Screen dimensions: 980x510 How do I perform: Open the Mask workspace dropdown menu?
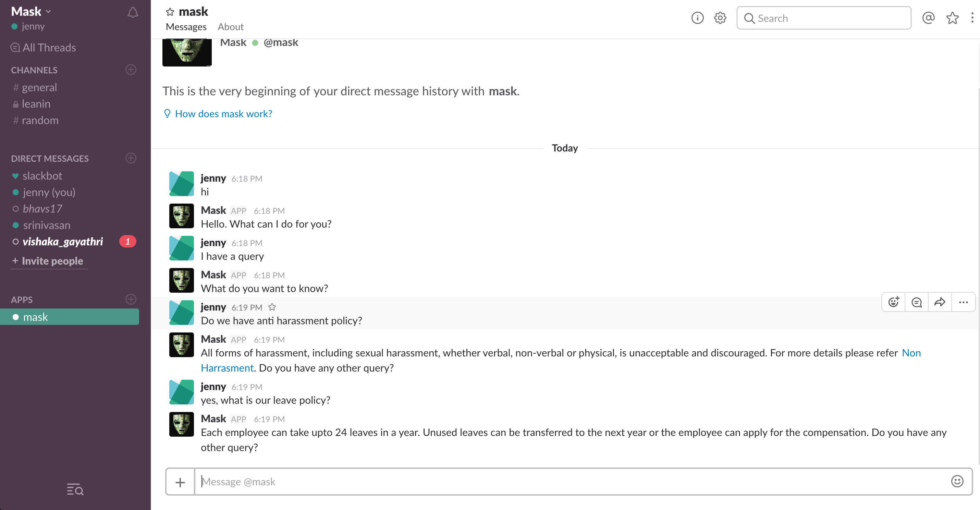pyautogui.click(x=31, y=11)
